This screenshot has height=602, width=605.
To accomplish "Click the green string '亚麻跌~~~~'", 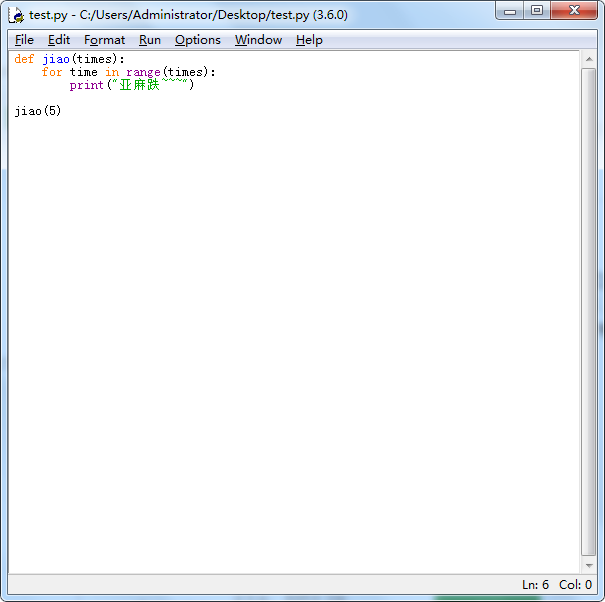I will click(x=150, y=85).
